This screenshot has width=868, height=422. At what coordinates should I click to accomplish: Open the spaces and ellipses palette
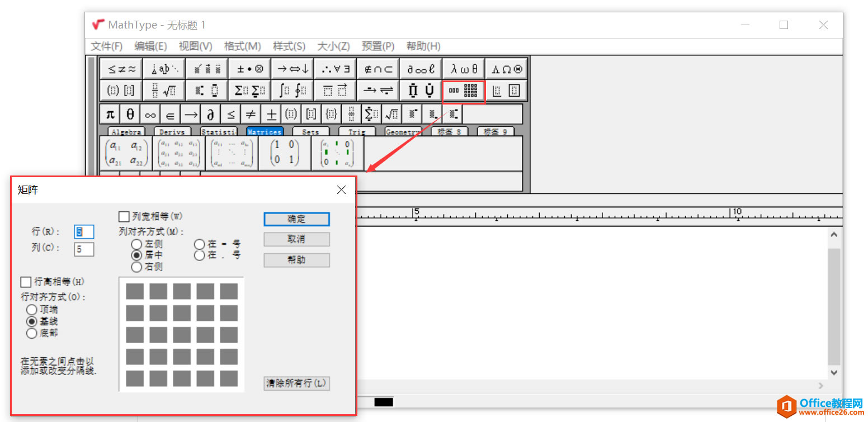(x=164, y=69)
